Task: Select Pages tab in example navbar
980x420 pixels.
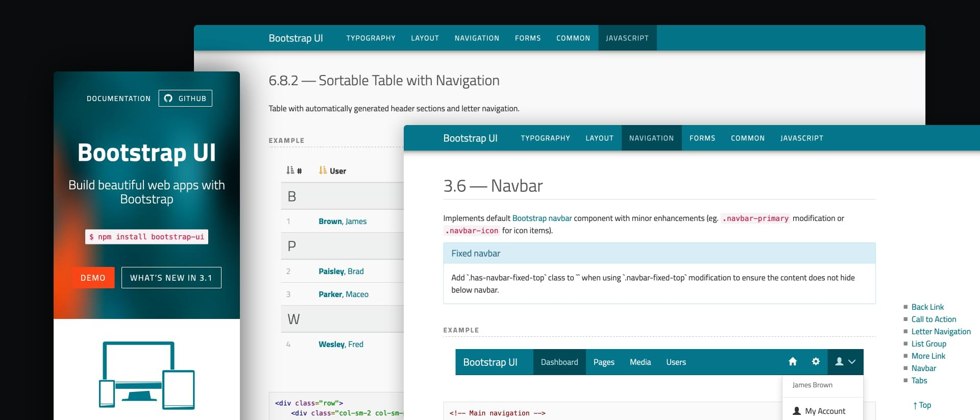Action: (604, 362)
